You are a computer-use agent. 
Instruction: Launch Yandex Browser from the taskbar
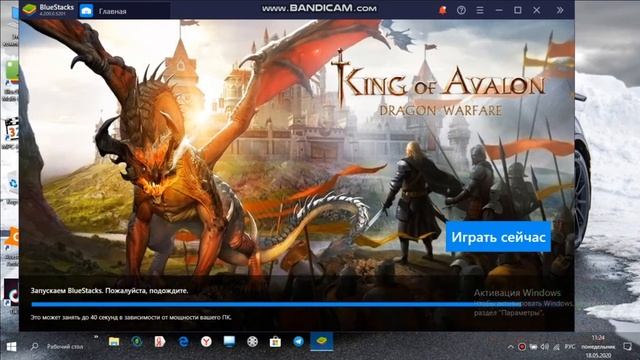pyautogui.click(x=206, y=342)
